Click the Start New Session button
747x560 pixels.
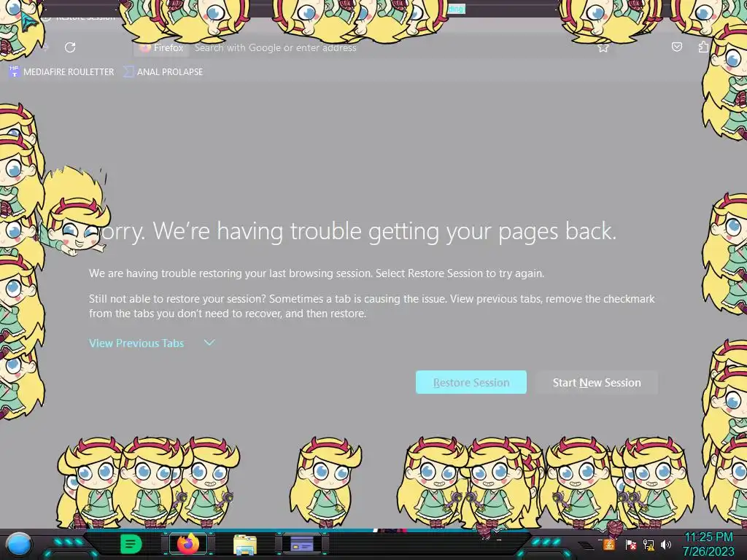tap(597, 382)
